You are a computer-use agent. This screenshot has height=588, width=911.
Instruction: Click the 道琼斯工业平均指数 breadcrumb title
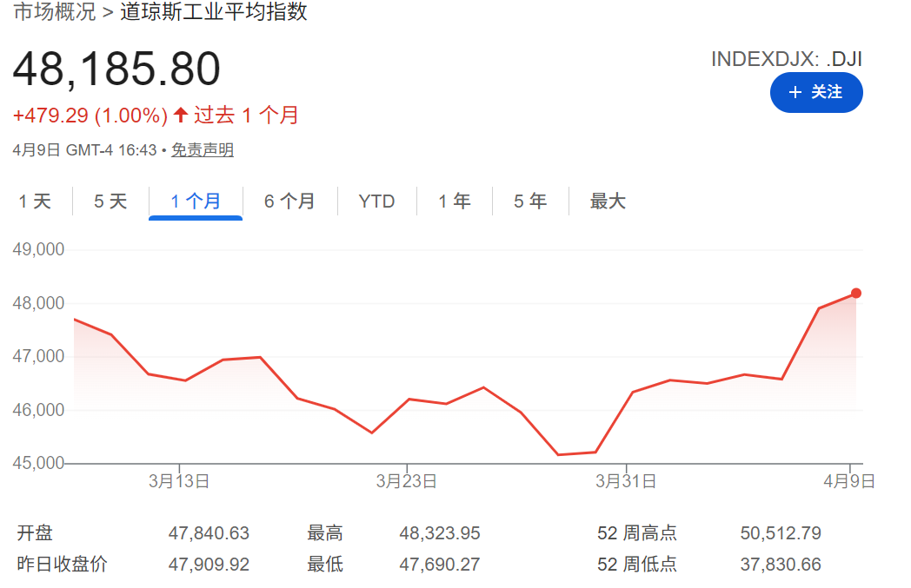pyautogui.click(x=211, y=13)
